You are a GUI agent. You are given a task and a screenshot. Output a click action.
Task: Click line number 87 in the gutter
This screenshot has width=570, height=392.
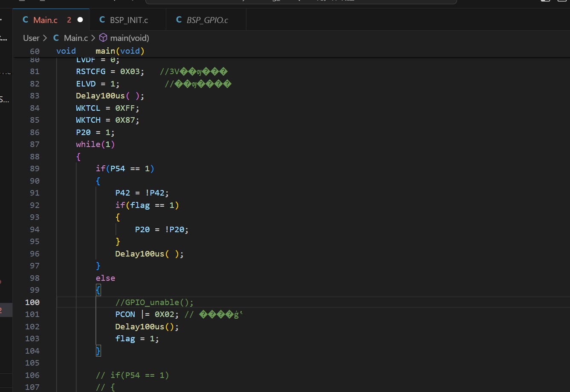coord(35,144)
